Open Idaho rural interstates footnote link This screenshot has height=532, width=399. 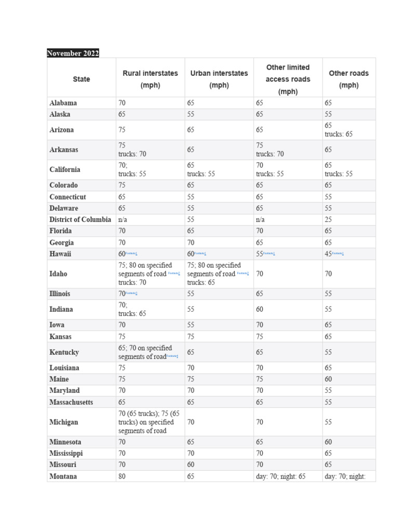pyautogui.click(x=174, y=273)
